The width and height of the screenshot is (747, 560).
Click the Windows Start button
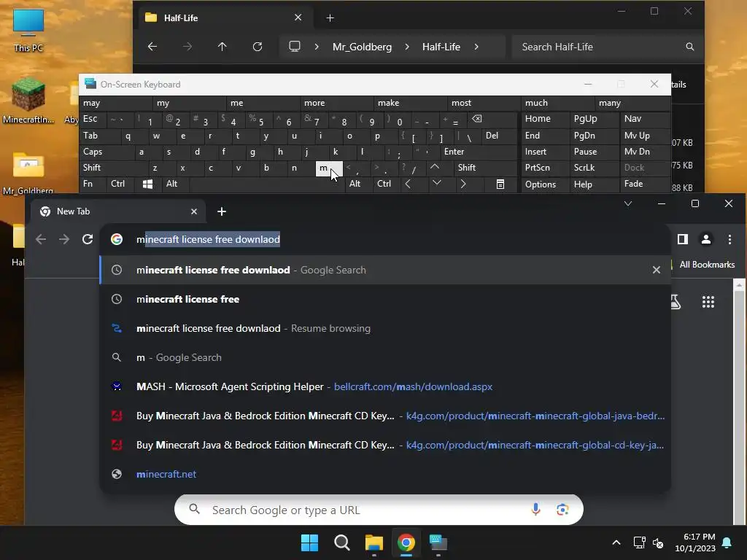tap(309, 542)
